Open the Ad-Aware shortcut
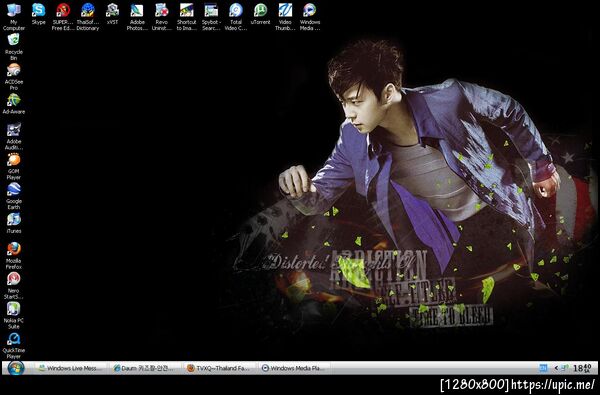Image resolution: width=600 pixels, height=395 pixels. pyautogui.click(x=14, y=104)
